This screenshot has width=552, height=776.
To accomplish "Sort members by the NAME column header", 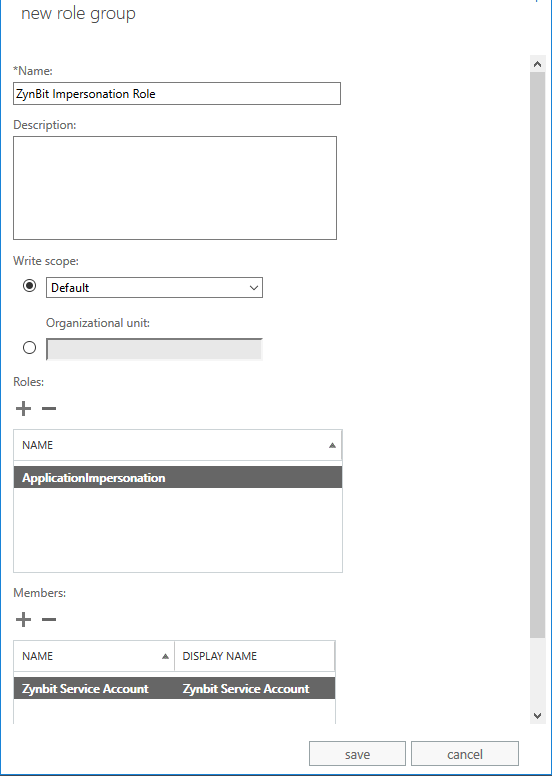I will tap(94, 656).
